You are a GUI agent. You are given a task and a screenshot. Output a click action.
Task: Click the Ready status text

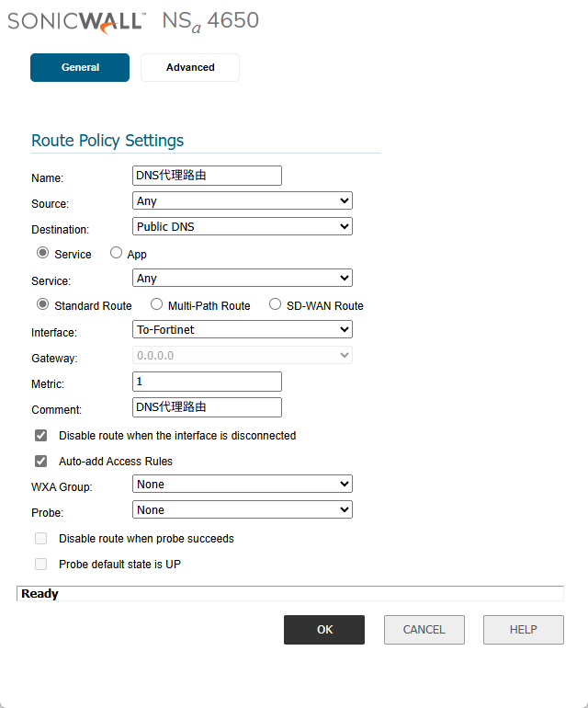[x=40, y=594]
